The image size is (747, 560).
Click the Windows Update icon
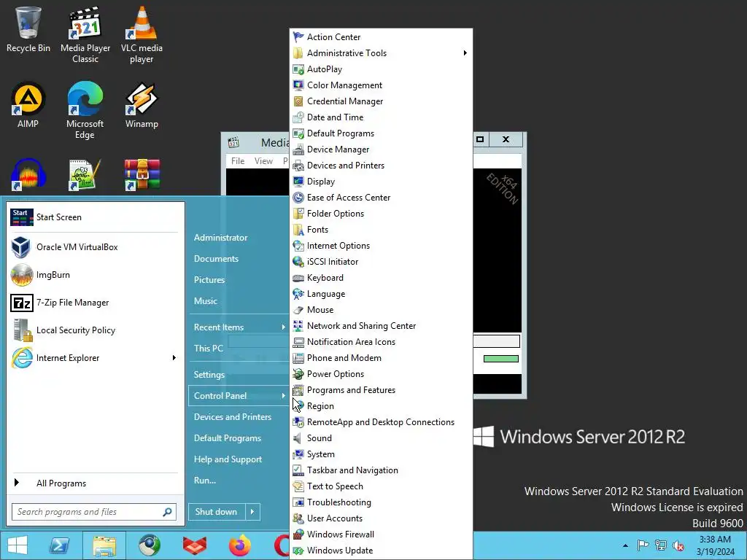(298, 551)
